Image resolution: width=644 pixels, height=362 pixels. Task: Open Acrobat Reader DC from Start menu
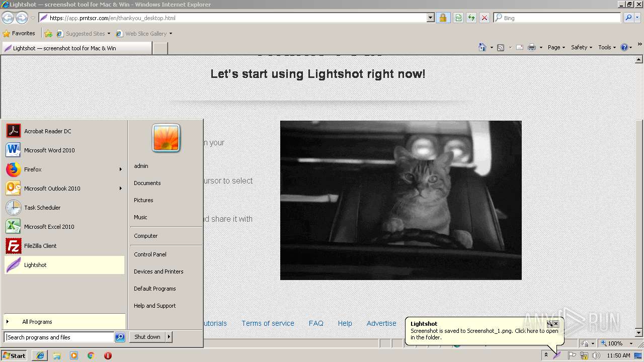tap(64, 131)
